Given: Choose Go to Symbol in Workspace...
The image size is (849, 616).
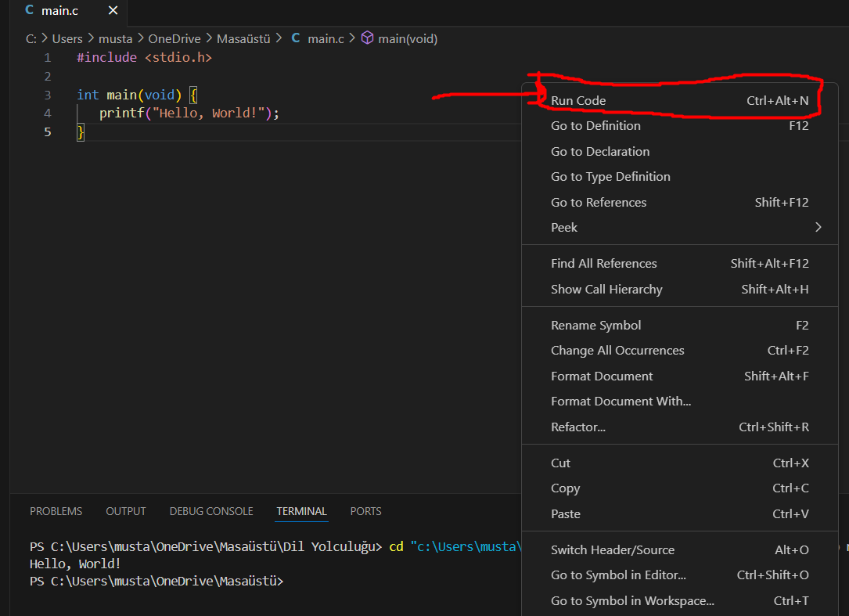Looking at the screenshot, I should 679,601.
